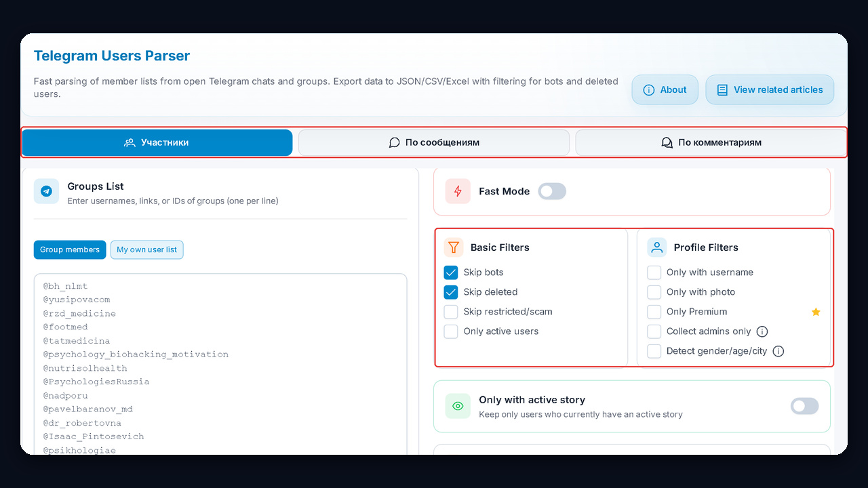Check the Only active users checkbox
This screenshot has width=868, height=488.
click(451, 331)
